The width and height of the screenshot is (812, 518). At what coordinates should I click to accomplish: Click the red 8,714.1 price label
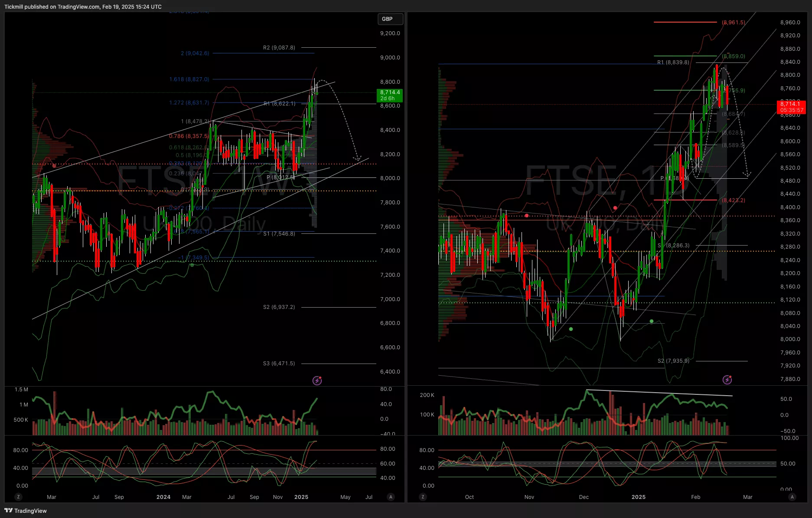click(x=791, y=107)
